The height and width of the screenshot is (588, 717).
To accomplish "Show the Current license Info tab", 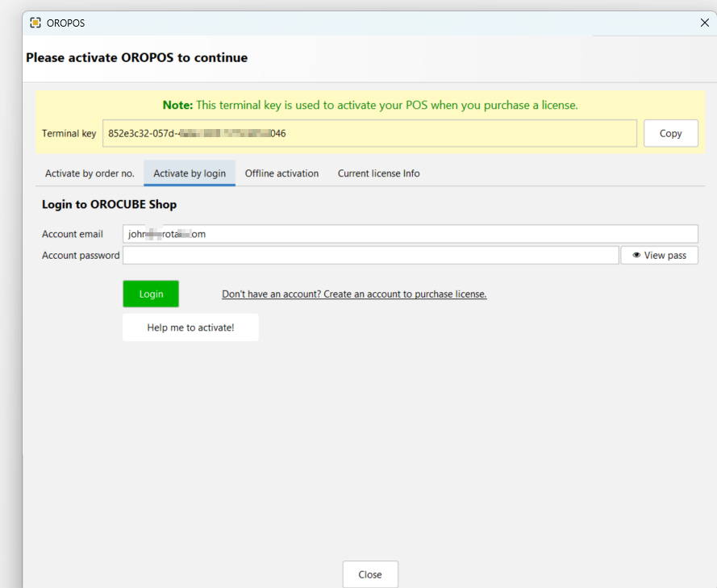I will click(378, 173).
